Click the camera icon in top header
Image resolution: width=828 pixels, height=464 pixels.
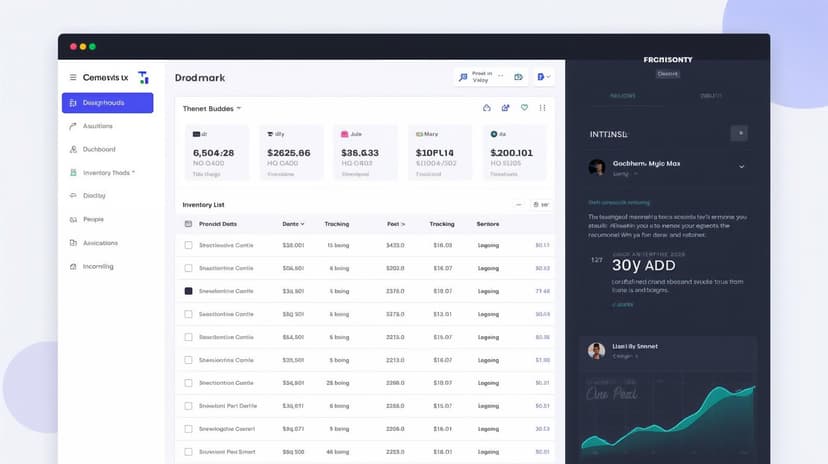(519, 77)
